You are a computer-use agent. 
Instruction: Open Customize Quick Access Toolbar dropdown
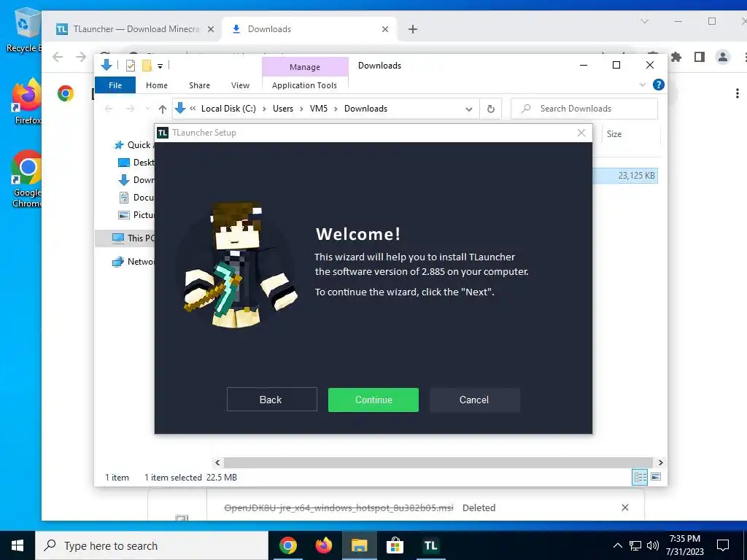tap(160, 66)
